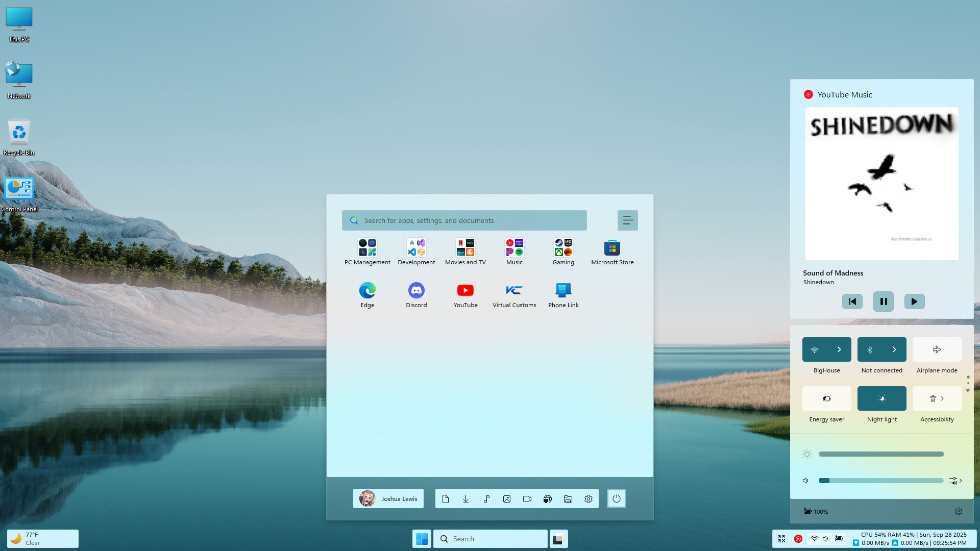The width and height of the screenshot is (980, 551).
Task: Click the Windows Start button
Action: (422, 539)
